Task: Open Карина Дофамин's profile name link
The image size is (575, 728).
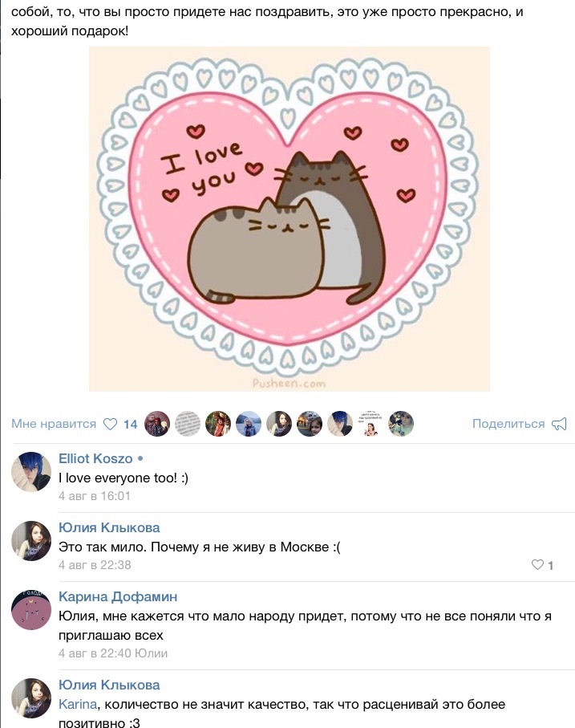Action: pyautogui.click(x=118, y=596)
